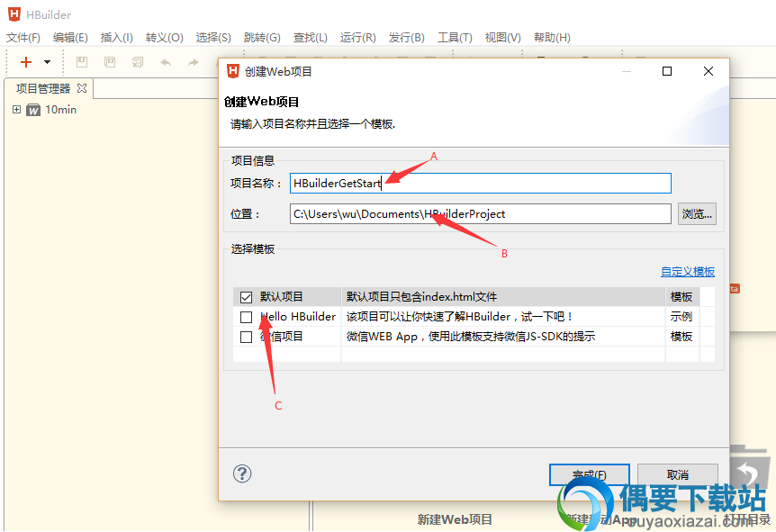The width and height of the screenshot is (776, 532).
Task: Click the 示例 type cell
Action: (681, 317)
